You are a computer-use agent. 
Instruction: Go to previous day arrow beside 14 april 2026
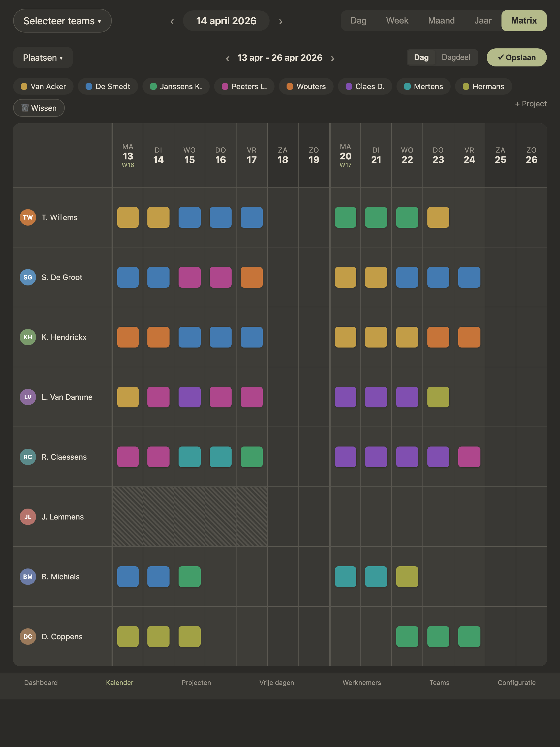(x=172, y=21)
